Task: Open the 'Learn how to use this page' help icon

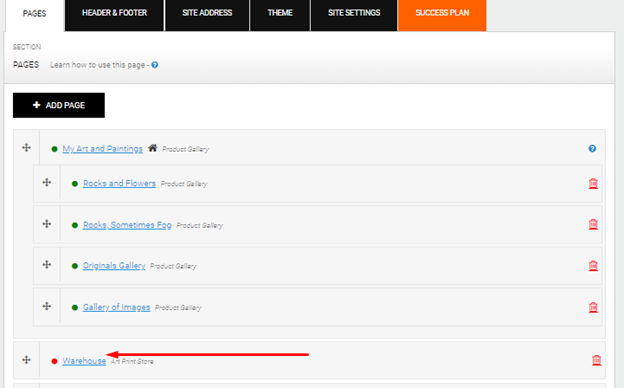Action: (x=155, y=65)
